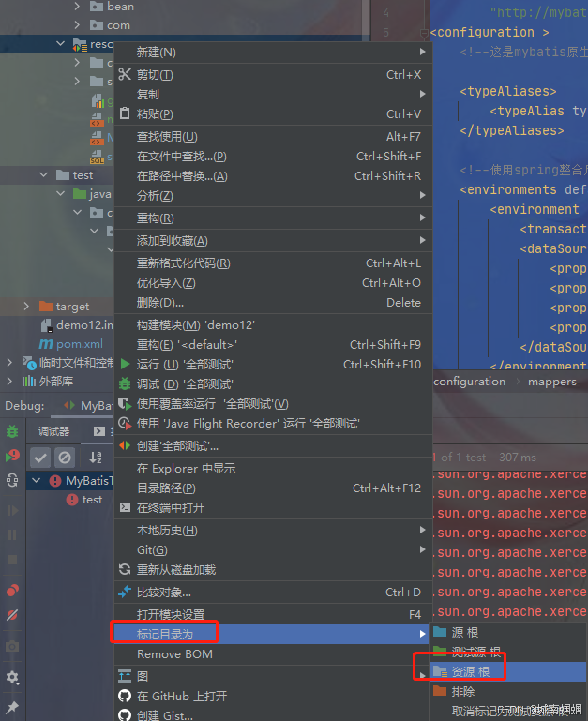Screen dimensions: 588x721
Task: Click the 创建'全部测试' configuration icon
Action: pos(125,445)
